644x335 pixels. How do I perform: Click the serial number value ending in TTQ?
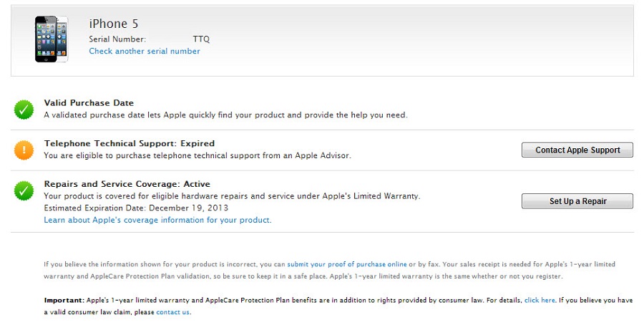200,39
